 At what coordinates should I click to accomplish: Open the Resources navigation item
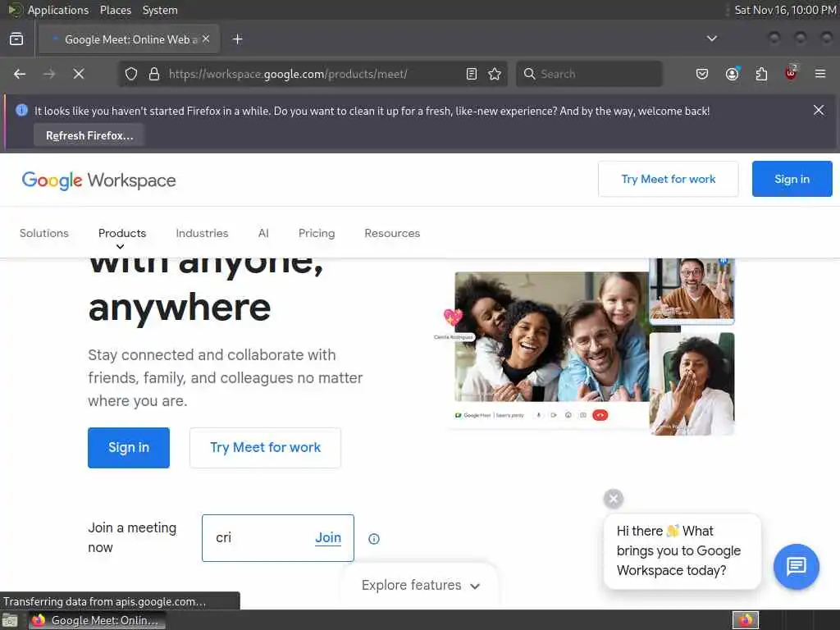tap(392, 233)
